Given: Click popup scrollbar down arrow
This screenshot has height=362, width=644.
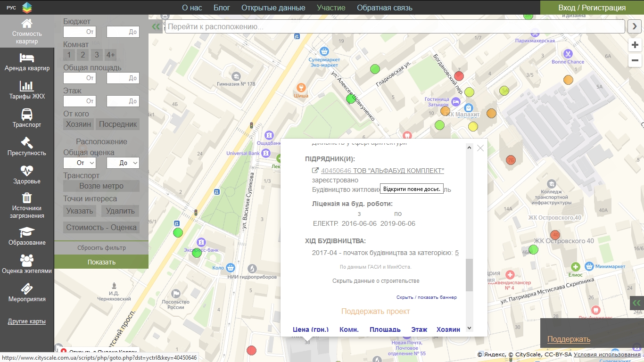Looking at the screenshot, I should click(x=469, y=328).
